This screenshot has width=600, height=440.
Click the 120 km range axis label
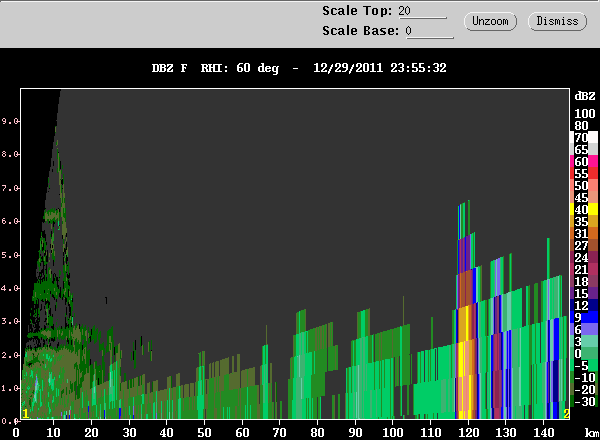pyautogui.click(x=468, y=433)
